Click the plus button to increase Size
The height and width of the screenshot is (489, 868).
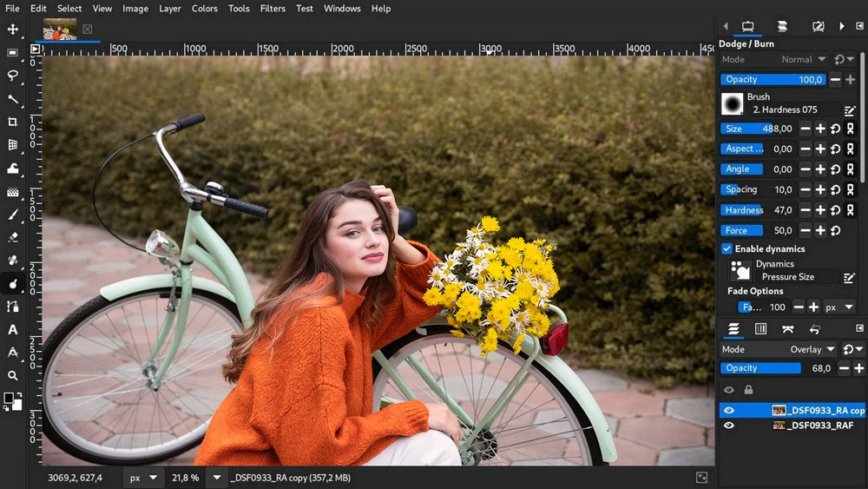tap(820, 129)
